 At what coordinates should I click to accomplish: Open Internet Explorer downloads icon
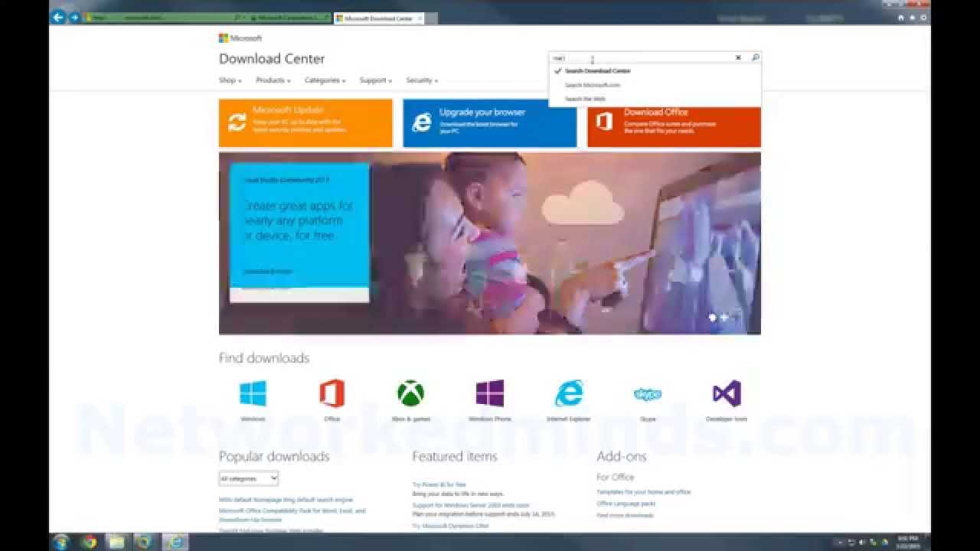click(x=569, y=393)
